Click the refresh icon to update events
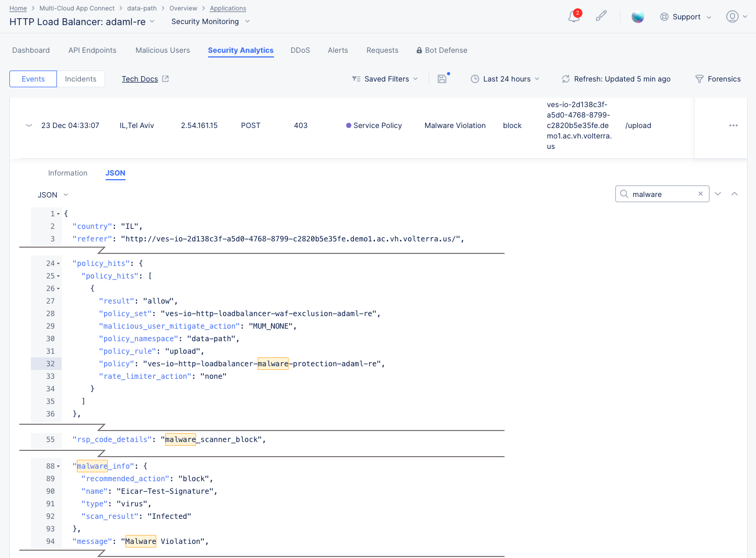The height and width of the screenshot is (558, 756). 566,79
